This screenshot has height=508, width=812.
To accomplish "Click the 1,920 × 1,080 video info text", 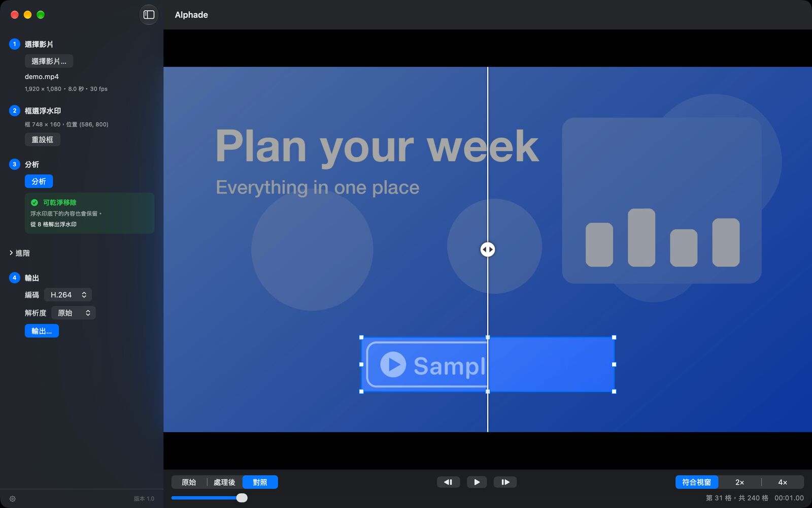I will point(66,89).
